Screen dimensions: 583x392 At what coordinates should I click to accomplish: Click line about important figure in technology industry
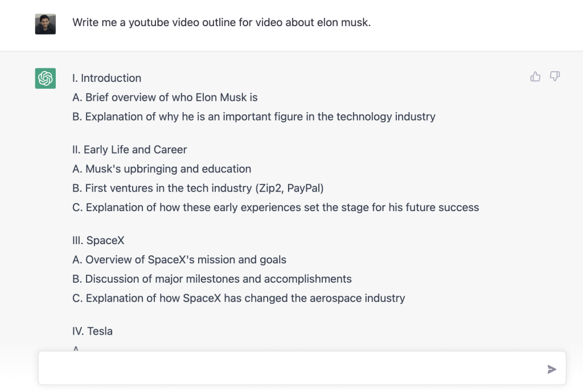pos(253,117)
